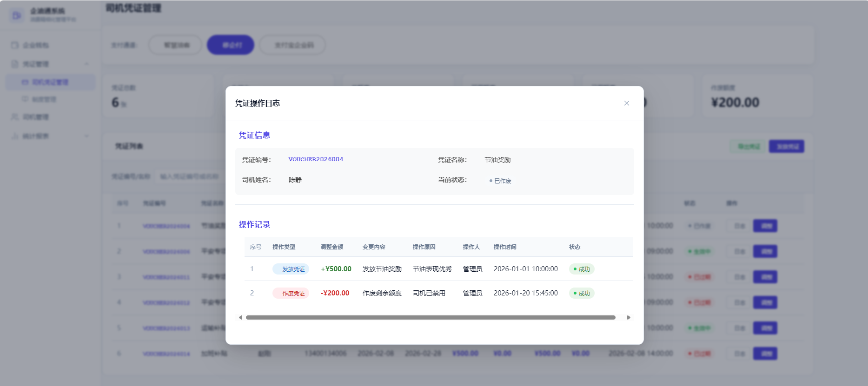Click the 操作原因 column header
Screen dimensions: 868x386
pos(424,247)
